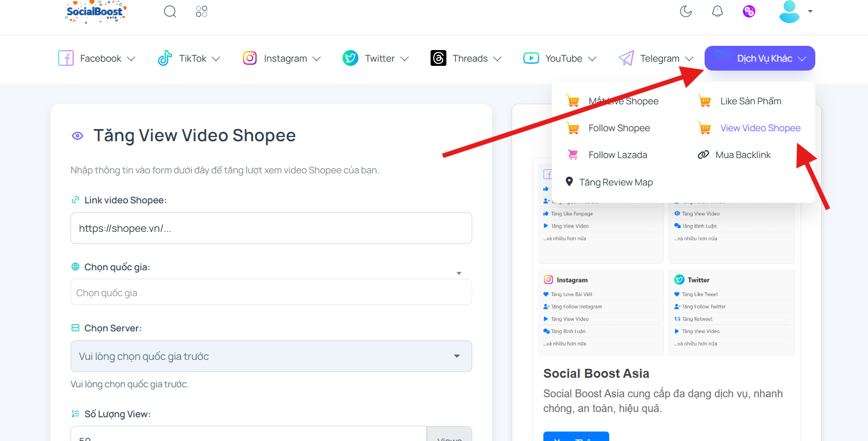Select Tăng Review Map menu item
868x441 pixels.
tap(616, 182)
